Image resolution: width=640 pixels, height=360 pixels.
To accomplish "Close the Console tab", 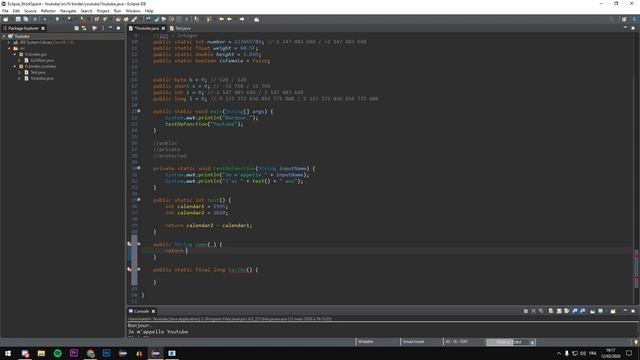I will pos(153,311).
